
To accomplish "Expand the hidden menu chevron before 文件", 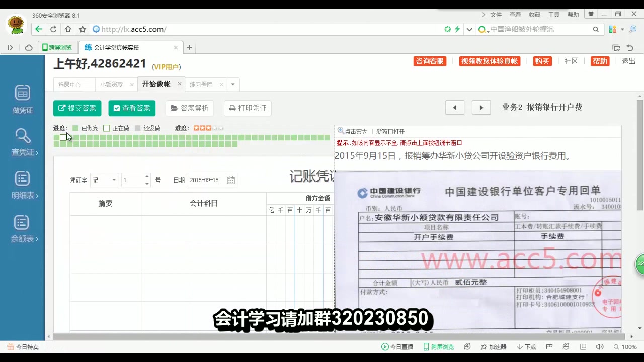I will 484,15.
